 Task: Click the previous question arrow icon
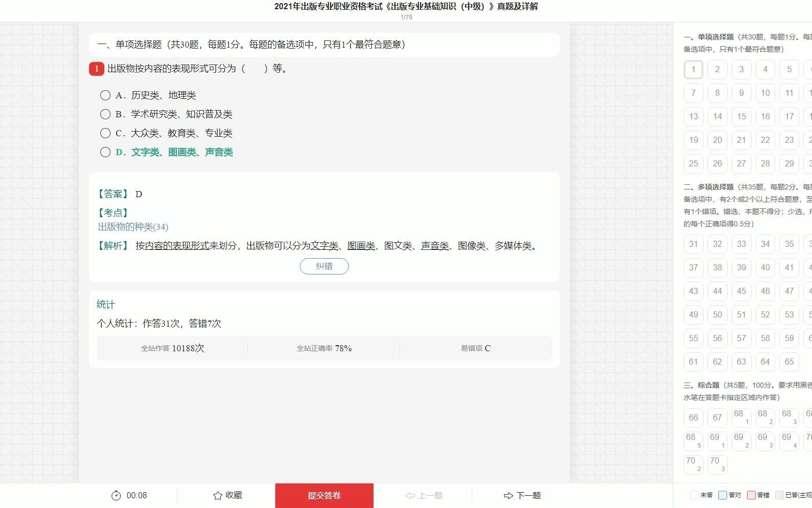tap(410, 496)
